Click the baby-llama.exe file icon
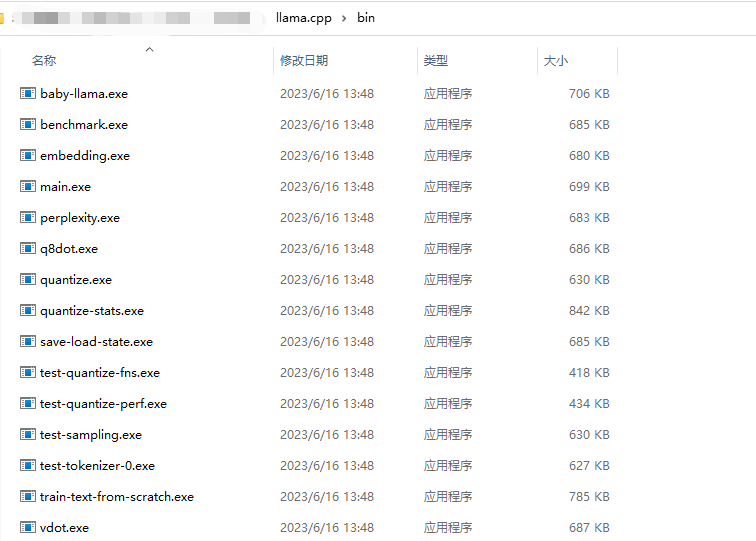Image resolution: width=756 pixels, height=541 pixels. [x=27, y=93]
